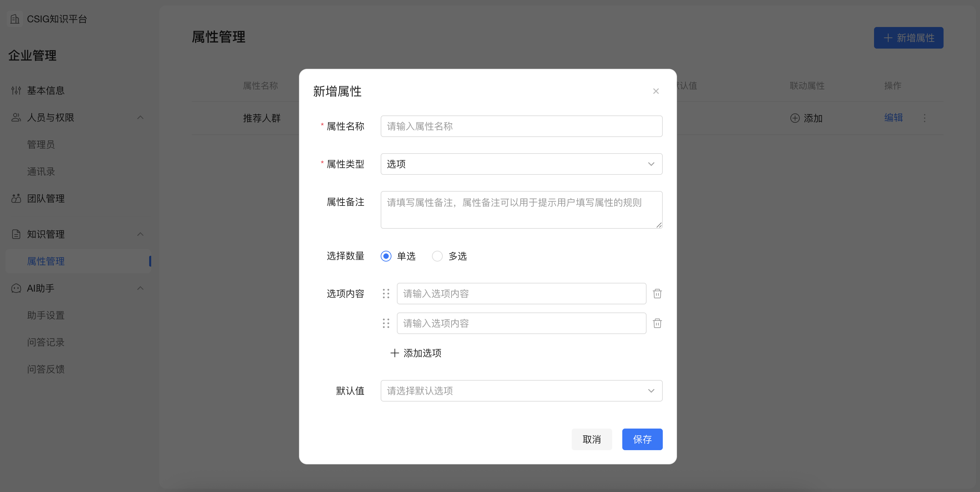The height and width of the screenshot is (492, 980).
Task: Open the 属性类型 dropdown
Action: (x=521, y=164)
